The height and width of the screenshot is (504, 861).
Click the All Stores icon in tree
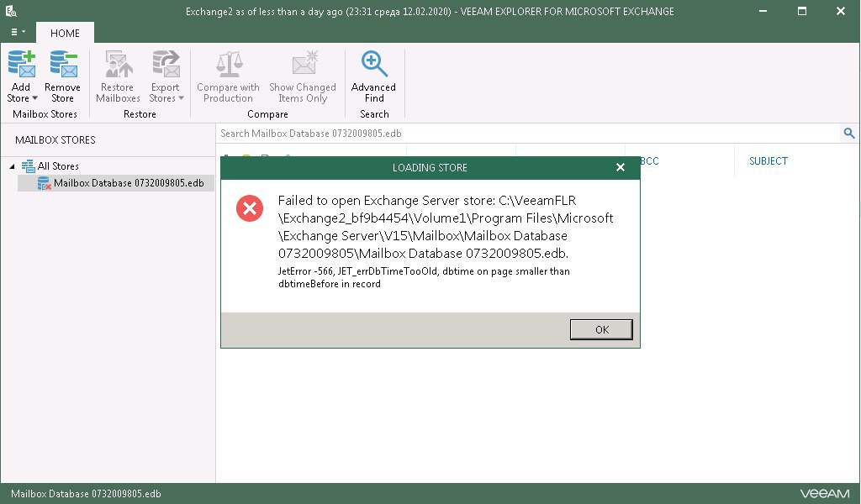click(28, 166)
